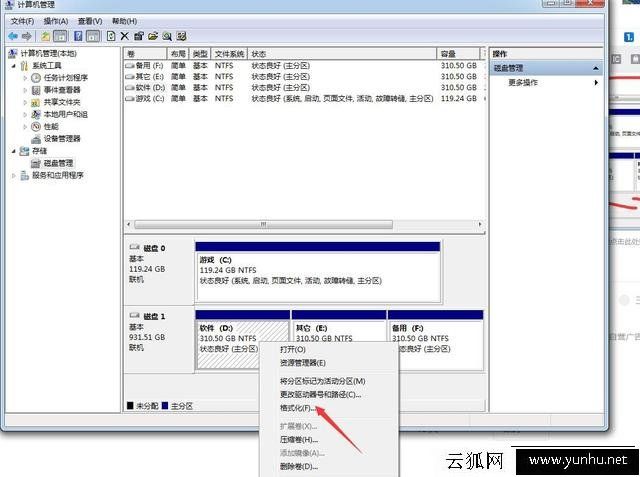
Task: Expand the 服务和应用程序 node arrow
Action: pos(14,176)
